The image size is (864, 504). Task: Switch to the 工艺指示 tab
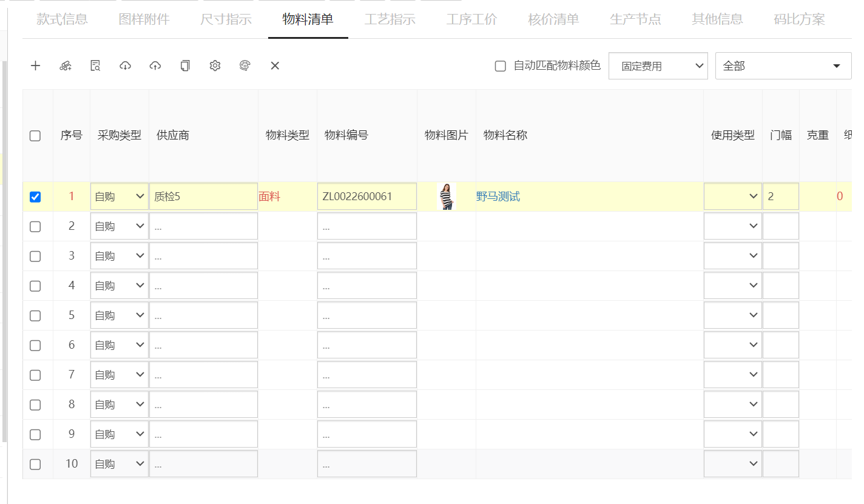[390, 19]
